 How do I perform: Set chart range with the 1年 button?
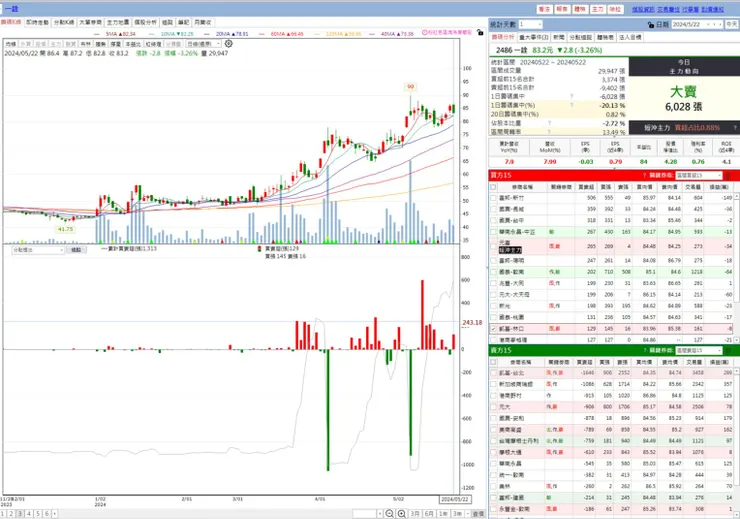[443, 513]
